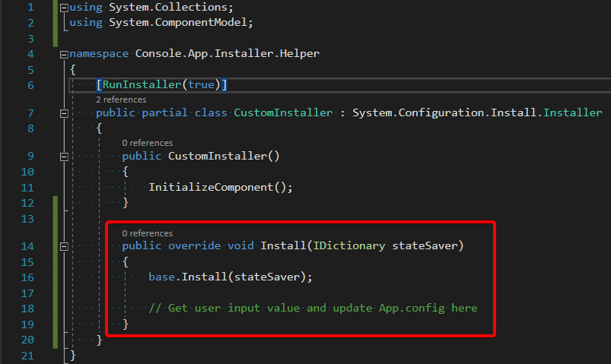Click the 'true' argument in RunInstaller
The height and width of the screenshot is (364, 611).
(x=201, y=84)
